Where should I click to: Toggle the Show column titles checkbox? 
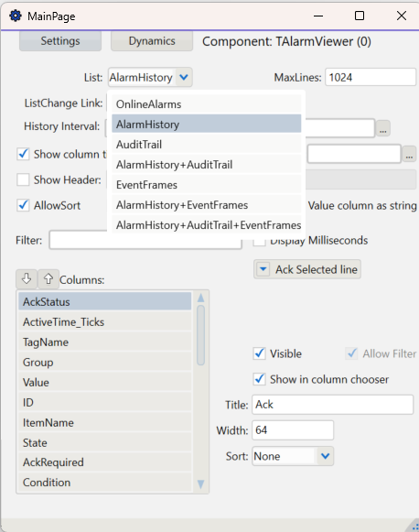[x=23, y=154]
